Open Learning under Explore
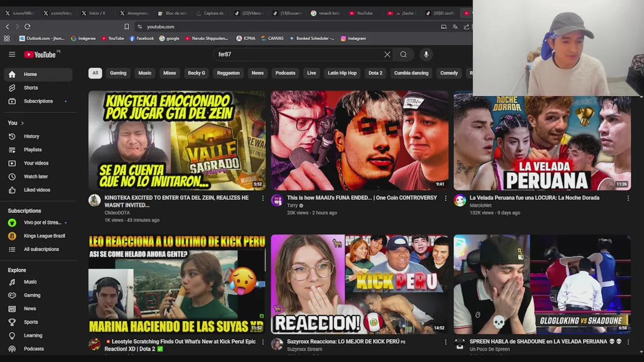Screen dimensions: 644x362 38,336
